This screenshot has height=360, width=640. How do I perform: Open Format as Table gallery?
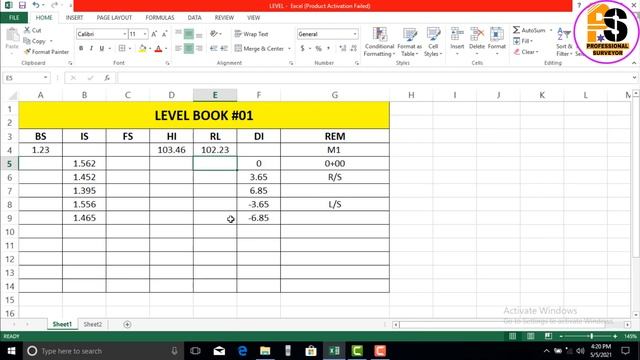409,42
